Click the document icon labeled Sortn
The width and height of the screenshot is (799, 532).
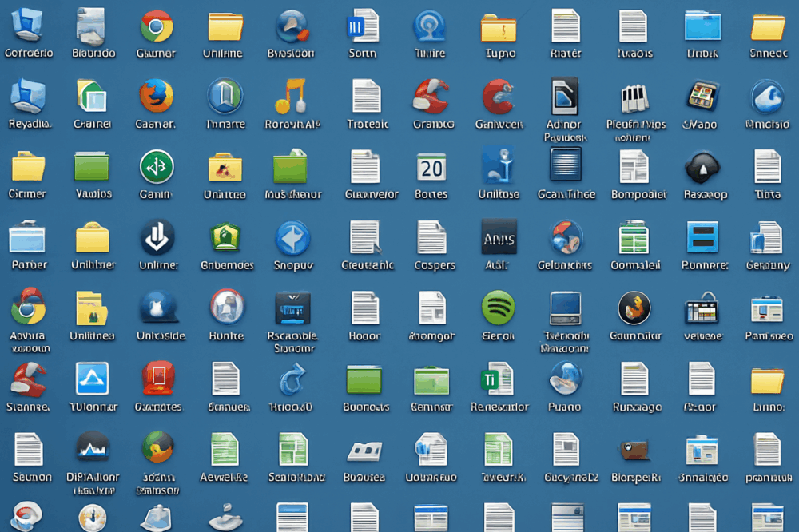363,26
